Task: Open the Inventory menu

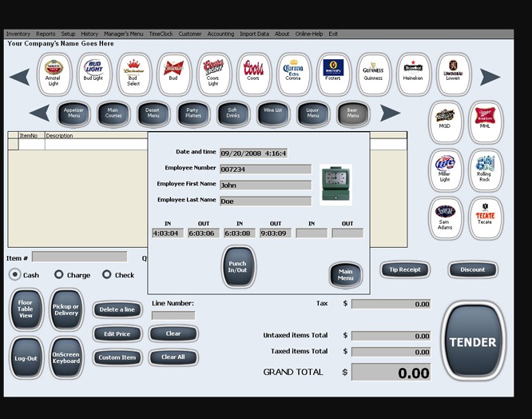Action: click(x=18, y=34)
